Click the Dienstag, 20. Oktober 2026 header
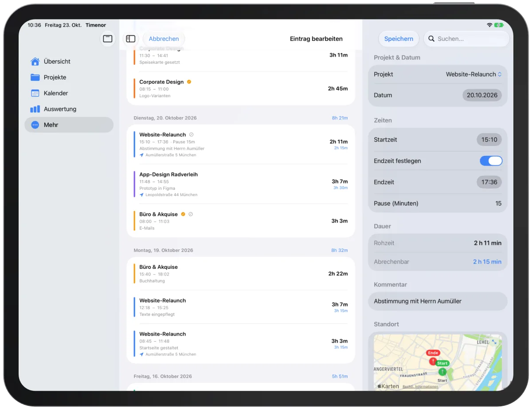532x409 pixels. 165,118
